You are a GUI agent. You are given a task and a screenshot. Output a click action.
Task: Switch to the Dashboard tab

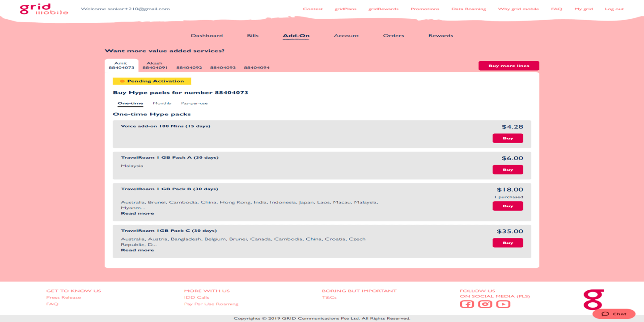tap(207, 36)
